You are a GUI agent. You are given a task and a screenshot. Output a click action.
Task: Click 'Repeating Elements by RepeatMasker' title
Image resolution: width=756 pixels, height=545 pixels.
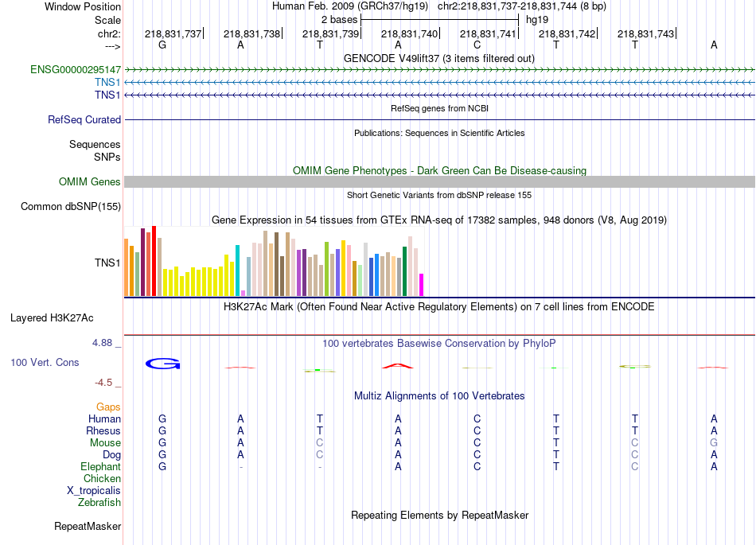(x=439, y=515)
